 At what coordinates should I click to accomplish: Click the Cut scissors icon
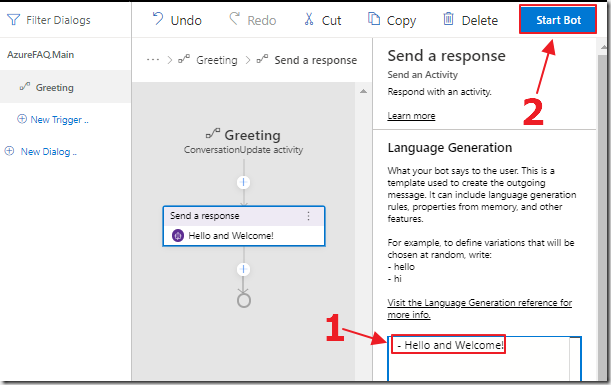click(309, 19)
